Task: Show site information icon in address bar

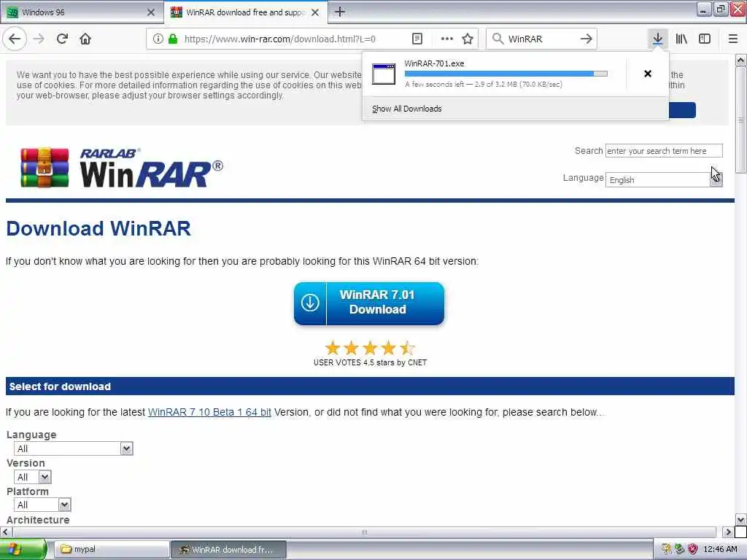Action: [x=158, y=39]
